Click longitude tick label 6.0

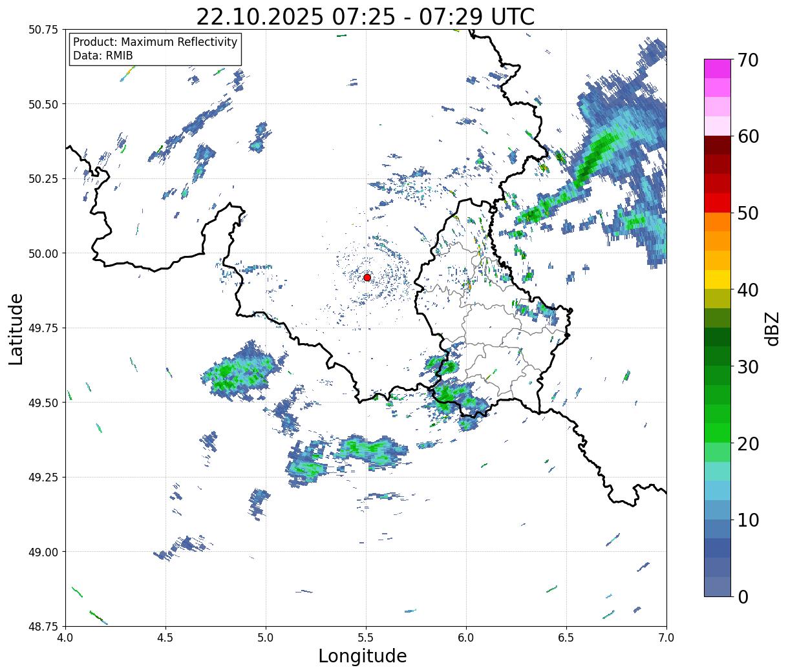coord(466,637)
